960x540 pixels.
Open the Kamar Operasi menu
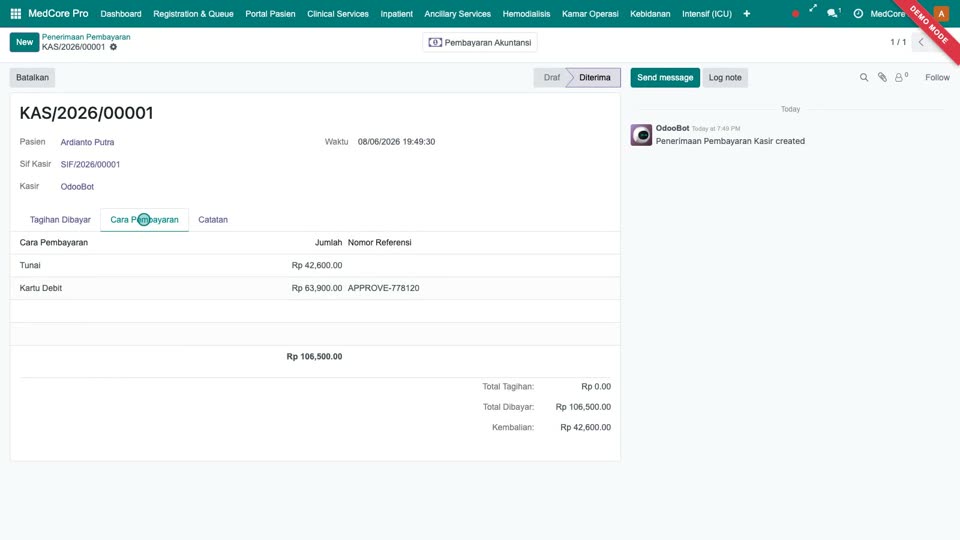(x=590, y=13)
